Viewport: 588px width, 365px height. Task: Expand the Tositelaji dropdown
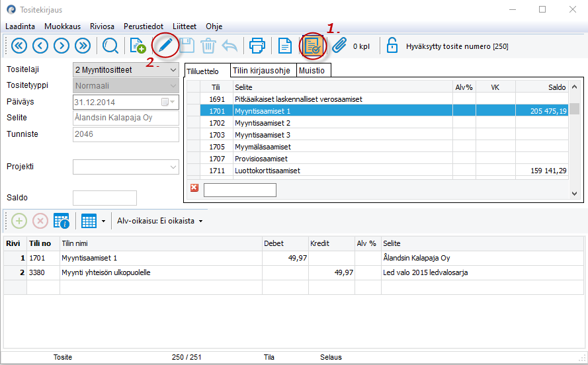coord(173,70)
